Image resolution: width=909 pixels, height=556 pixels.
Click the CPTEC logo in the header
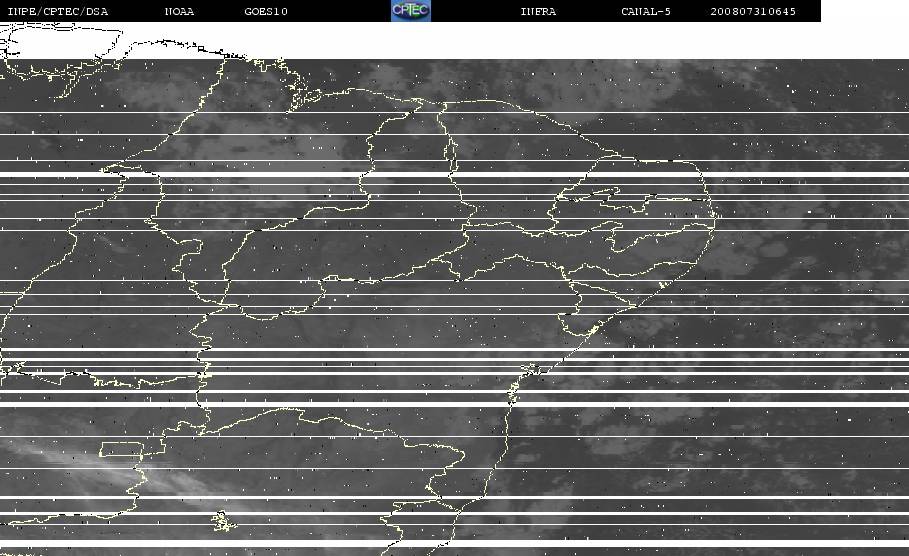pyautogui.click(x=411, y=10)
